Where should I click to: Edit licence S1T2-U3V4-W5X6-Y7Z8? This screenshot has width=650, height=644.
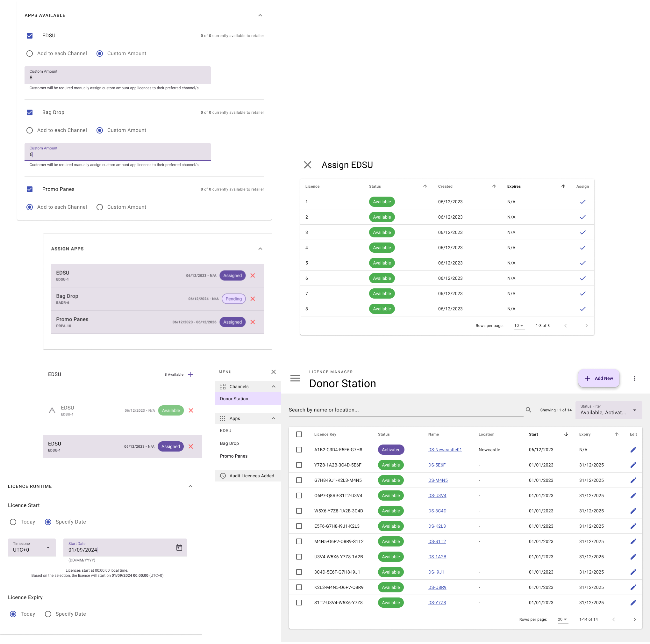click(633, 603)
